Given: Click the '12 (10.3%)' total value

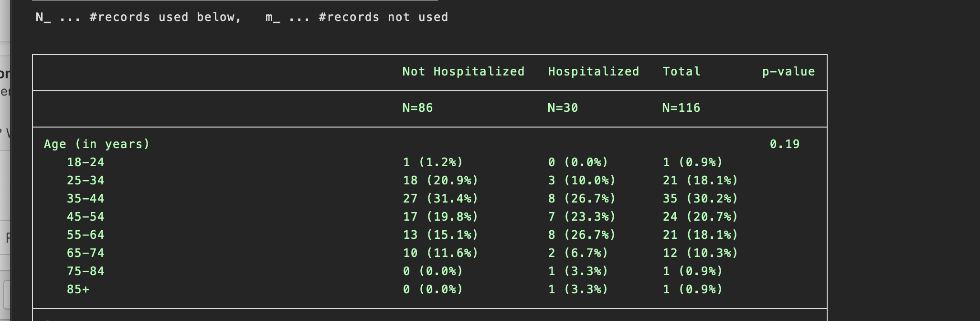Looking at the screenshot, I should [x=700, y=253].
